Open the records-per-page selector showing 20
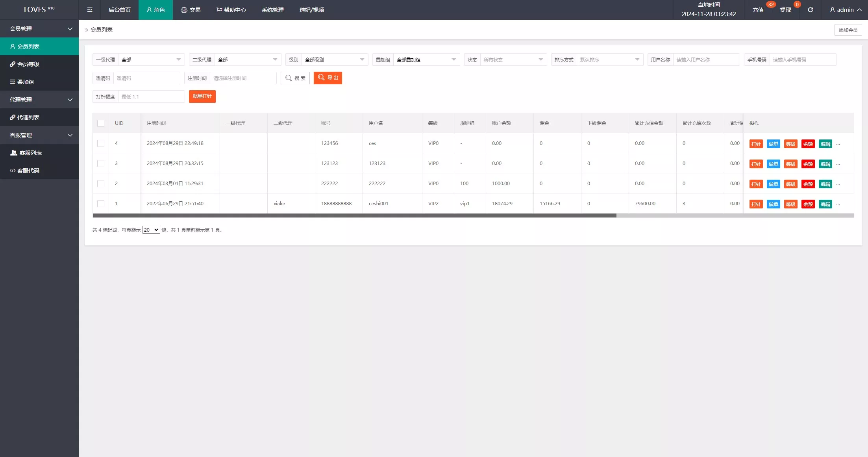 151,230
